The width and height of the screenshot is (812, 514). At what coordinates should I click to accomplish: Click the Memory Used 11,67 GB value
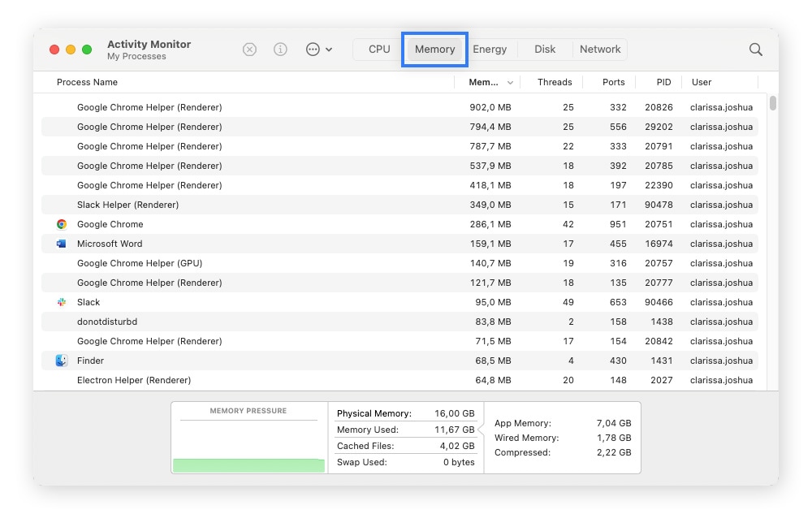(454, 430)
